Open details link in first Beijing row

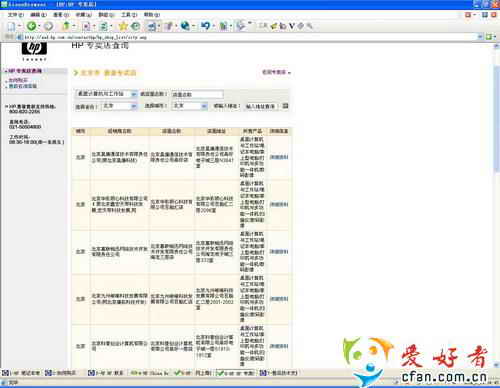coord(279,157)
